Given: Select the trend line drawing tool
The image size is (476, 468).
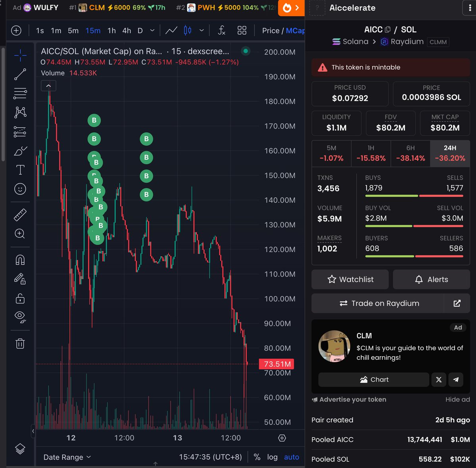Looking at the screenshot, I should coord(20,74).
